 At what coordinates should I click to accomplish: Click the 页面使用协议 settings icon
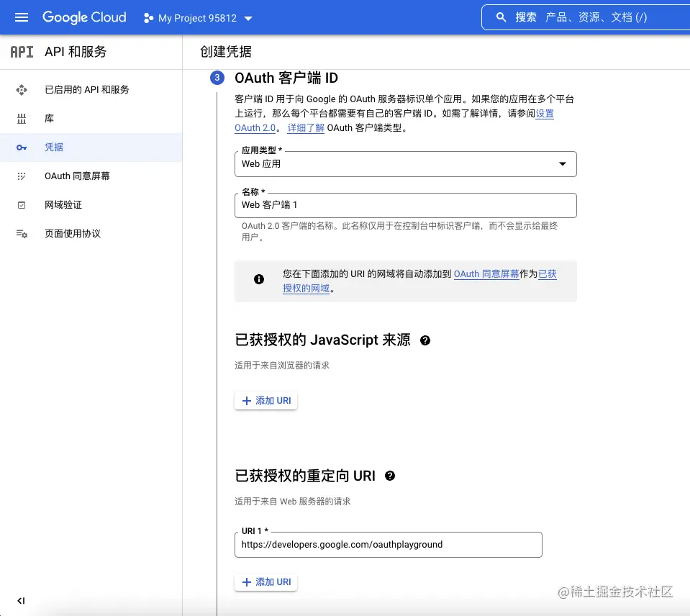(x=22, y=234)
